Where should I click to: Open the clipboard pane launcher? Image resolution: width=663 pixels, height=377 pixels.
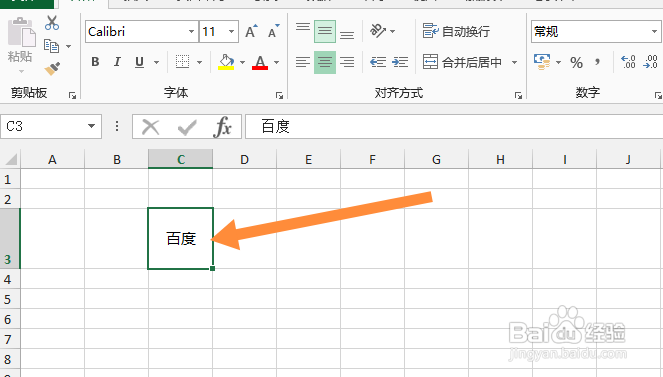point(72,96)
